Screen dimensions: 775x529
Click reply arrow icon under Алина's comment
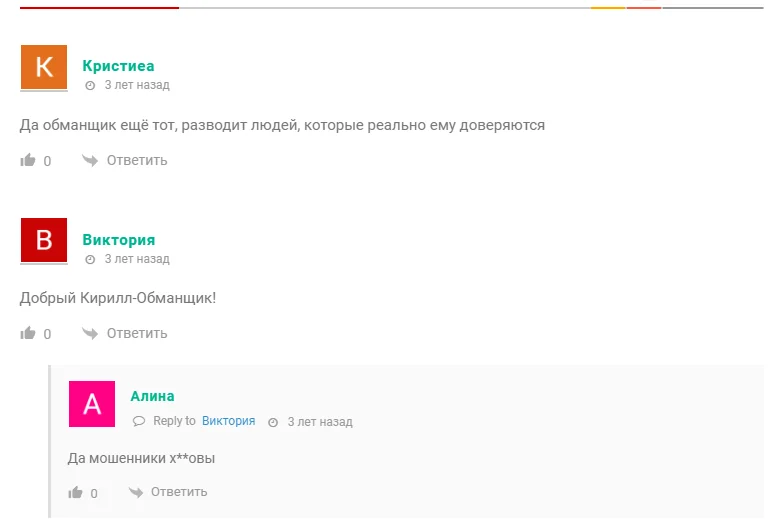[x=135, y=492]
